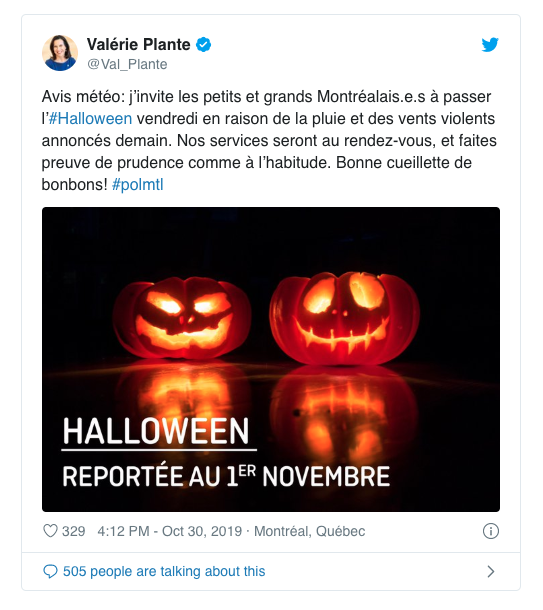
Task: Open the Halloween pumpkins image
Action: click(271, 359)
